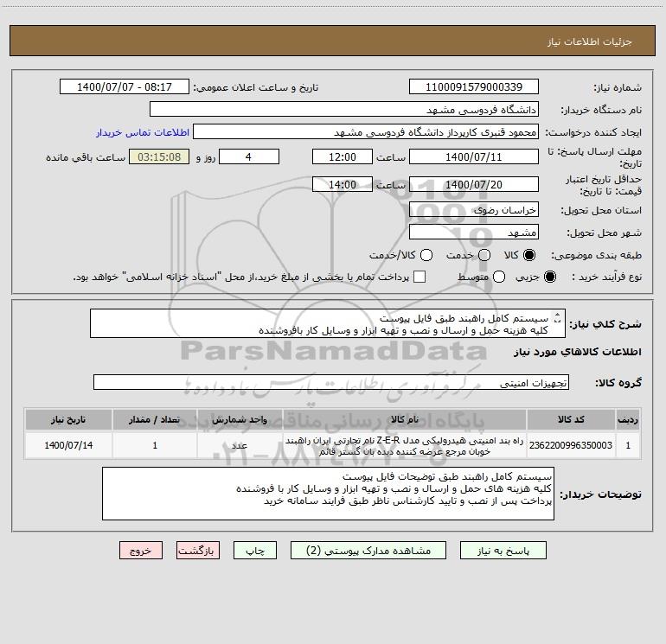The height and width of the screenshot is (644, 666).
Task: Click the row number cell 1
Action: pyautogui.click(x=628, y=445)
